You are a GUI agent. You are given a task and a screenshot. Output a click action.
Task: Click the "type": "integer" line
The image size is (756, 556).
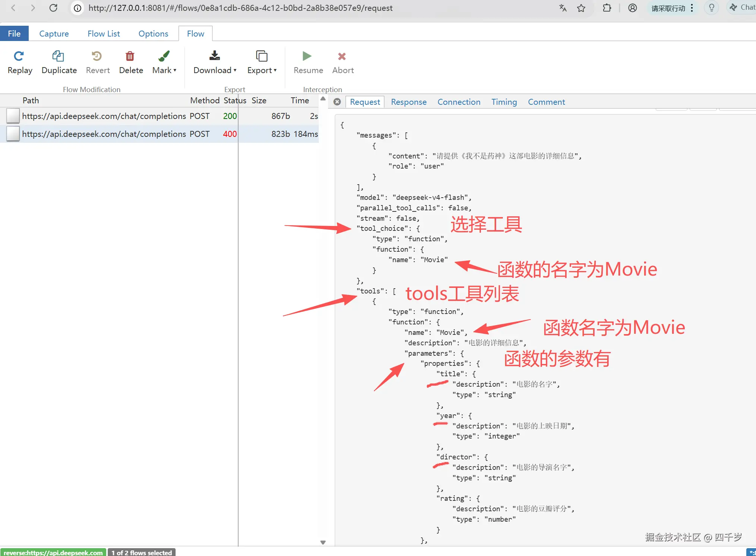coord(486,436)
